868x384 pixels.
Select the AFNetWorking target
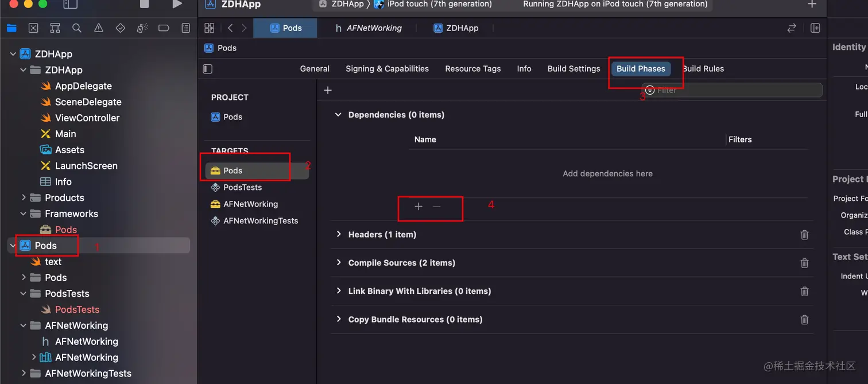[250, 204]
